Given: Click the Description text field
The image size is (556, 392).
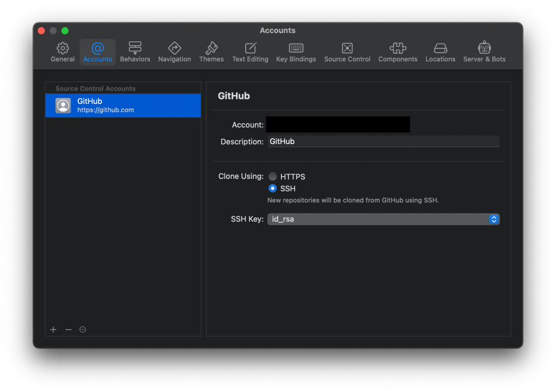Looking at the screenshot, I should point(383,141).
